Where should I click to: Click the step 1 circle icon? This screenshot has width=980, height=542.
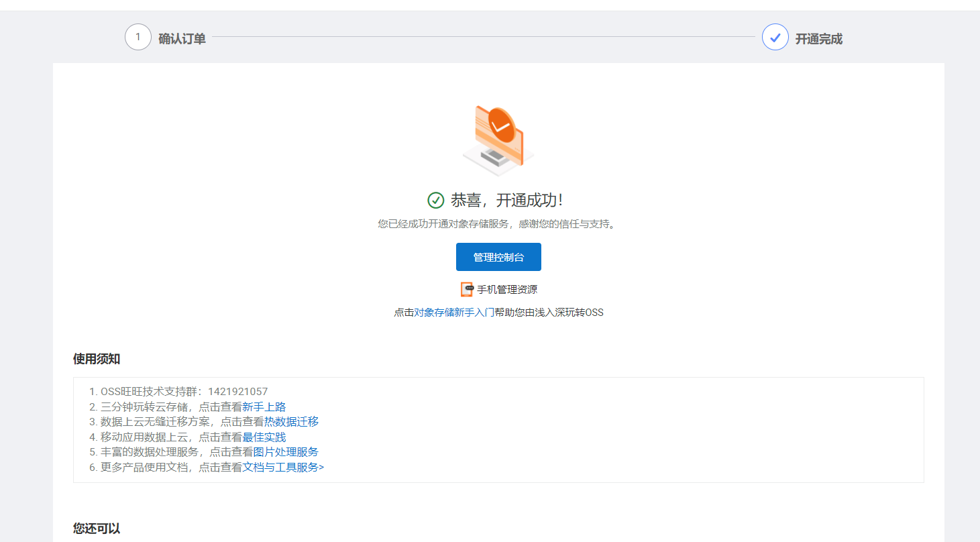tap(138, 37)
